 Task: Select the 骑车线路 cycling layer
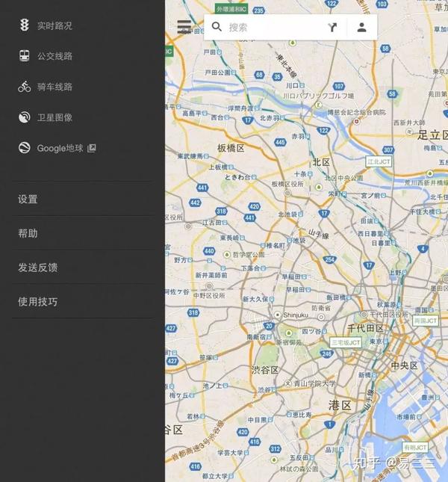55,87
